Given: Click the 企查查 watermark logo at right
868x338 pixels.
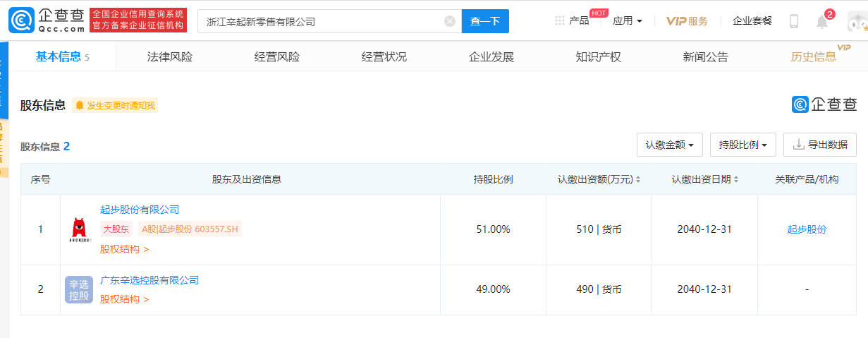Looking at the screenshot, I should coord(824,104).
